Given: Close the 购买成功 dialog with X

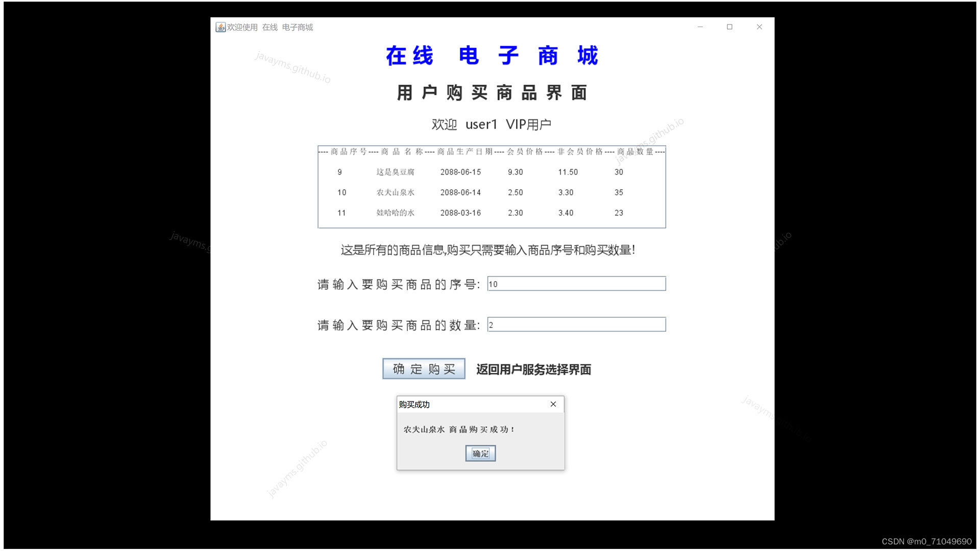Looking at the screenshot, I should pos(553,404).
